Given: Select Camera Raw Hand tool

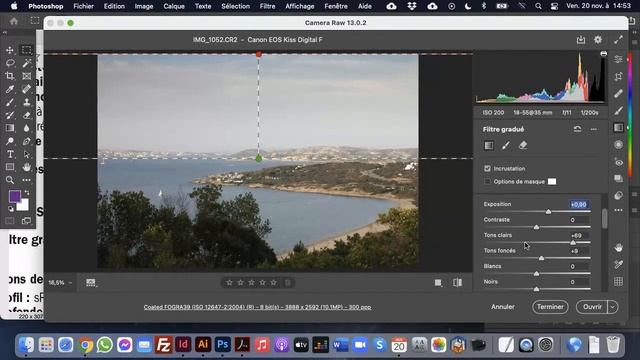Looking at the screenshot, I should 618,247.
